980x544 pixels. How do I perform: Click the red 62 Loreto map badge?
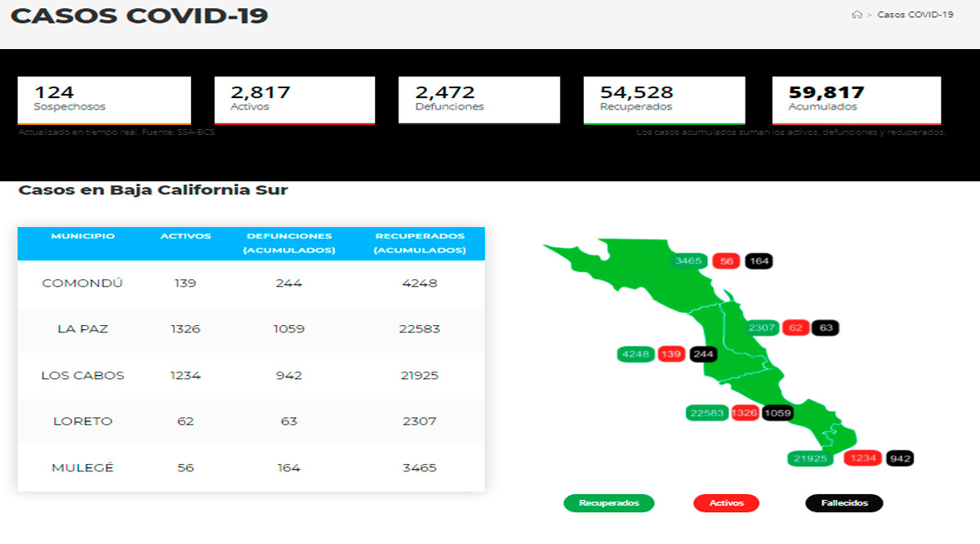click(795, 328)
